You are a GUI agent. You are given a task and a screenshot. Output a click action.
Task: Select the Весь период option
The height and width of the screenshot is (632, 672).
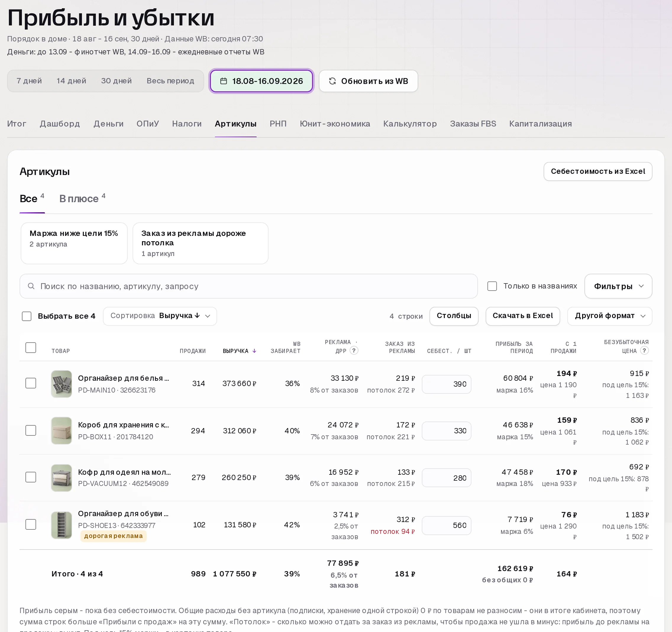coord(170,81)
